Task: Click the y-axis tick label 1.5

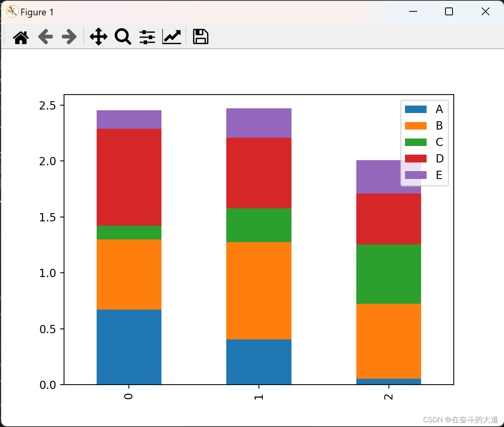Action: (48, 217)
